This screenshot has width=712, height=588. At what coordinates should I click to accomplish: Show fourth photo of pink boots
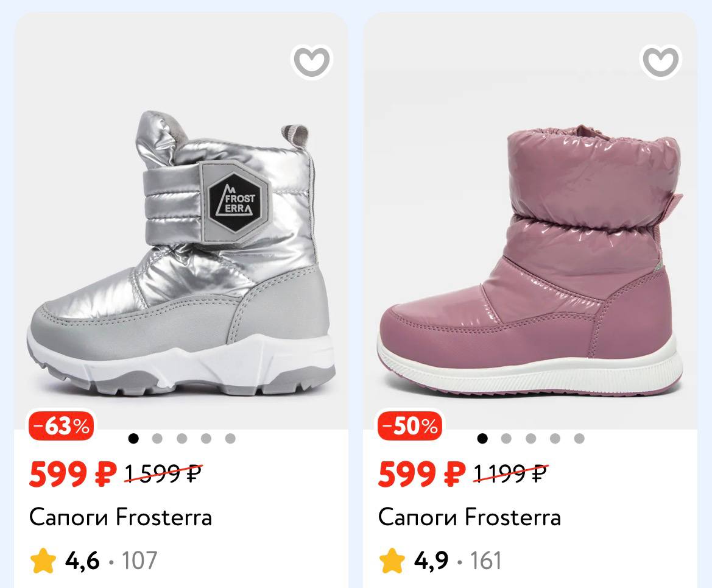[x=555, y=438]
